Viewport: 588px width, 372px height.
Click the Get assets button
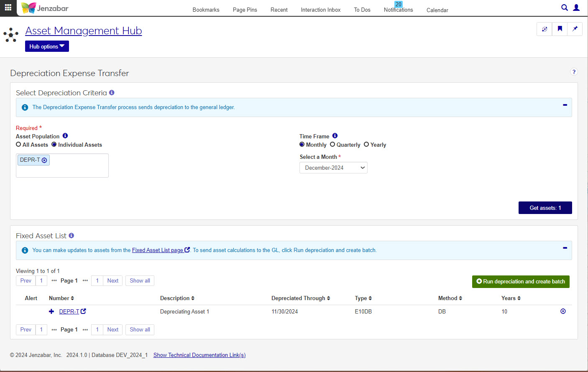click(x=545, y=208)
